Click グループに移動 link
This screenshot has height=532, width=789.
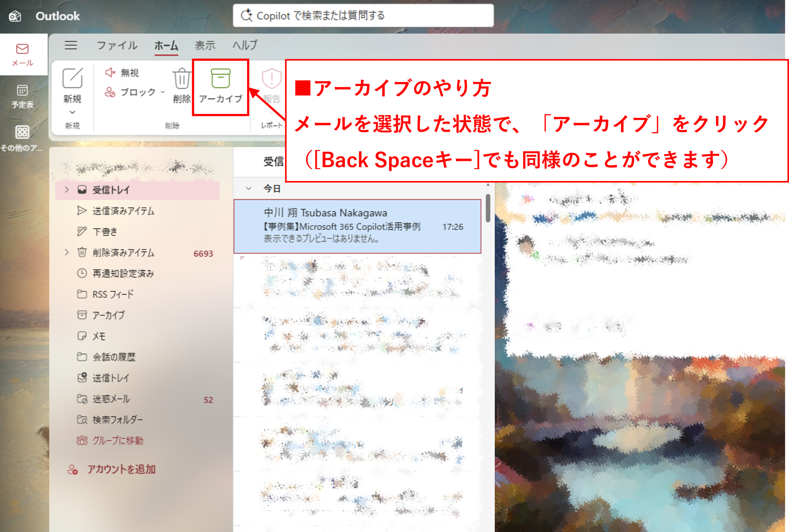(118, 441)
